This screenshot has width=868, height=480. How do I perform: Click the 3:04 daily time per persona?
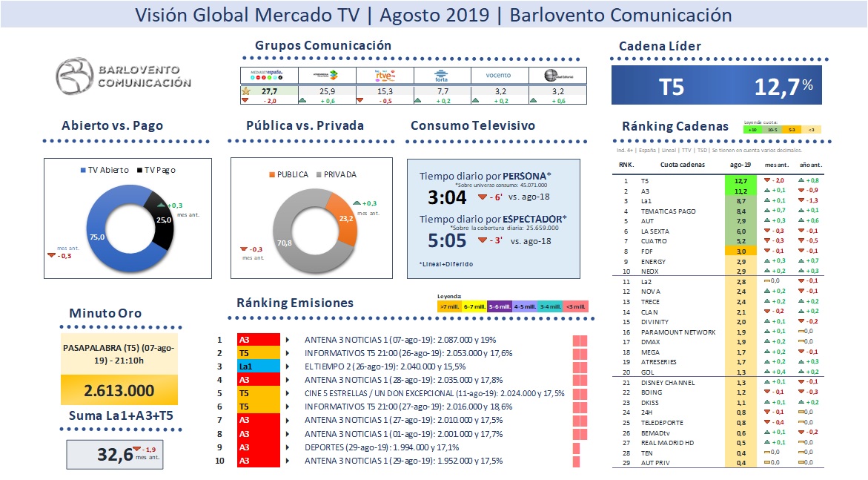[x=447, y=197]
